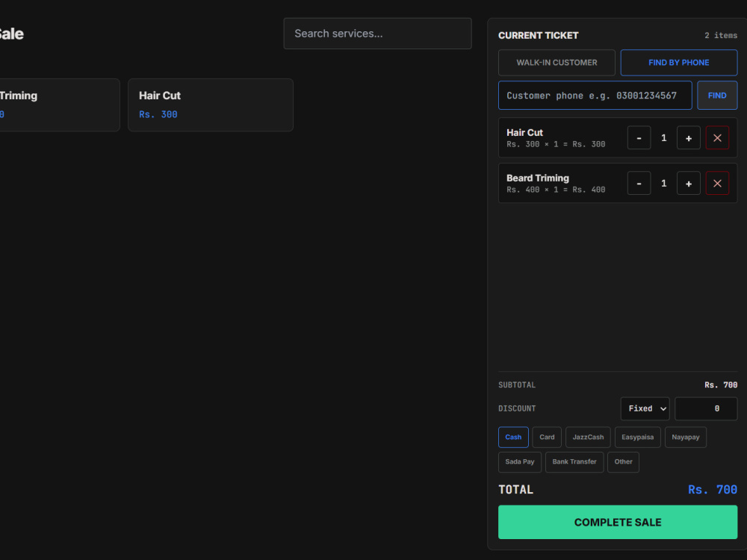The height and width of the screenshot is (560, 747).
Task: Select Card payment method
Action: coord(547,437)
